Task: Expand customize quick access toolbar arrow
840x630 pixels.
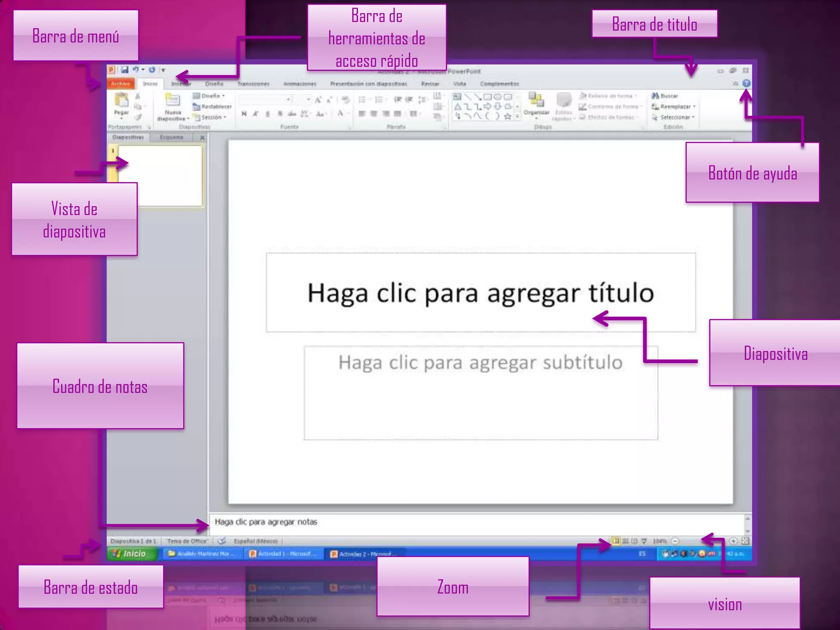Action: pos(163,70)
